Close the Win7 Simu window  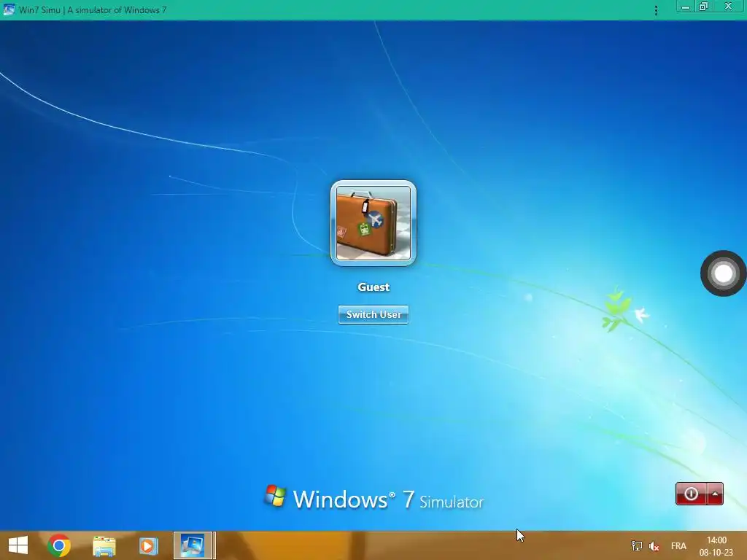coord(729,7)
